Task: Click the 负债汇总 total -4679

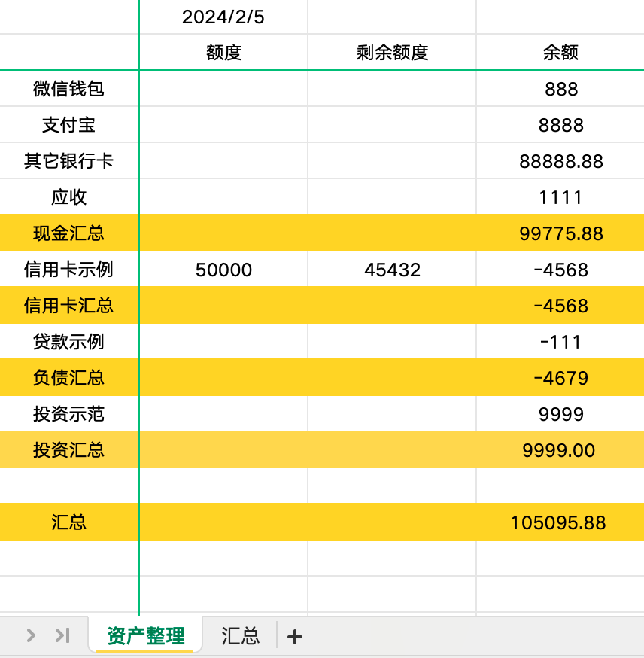Action: 560,378
